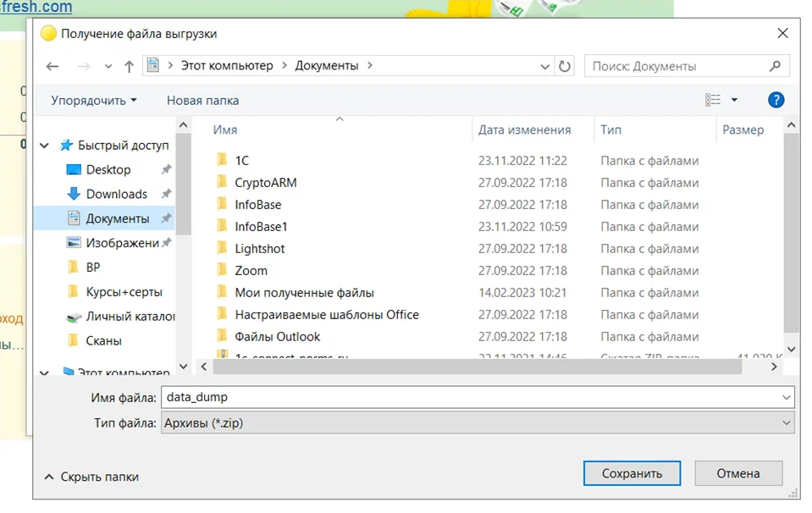Open the Упорядочить menu
The width and height of the screenshot is (812, 513).
point(94,101)
